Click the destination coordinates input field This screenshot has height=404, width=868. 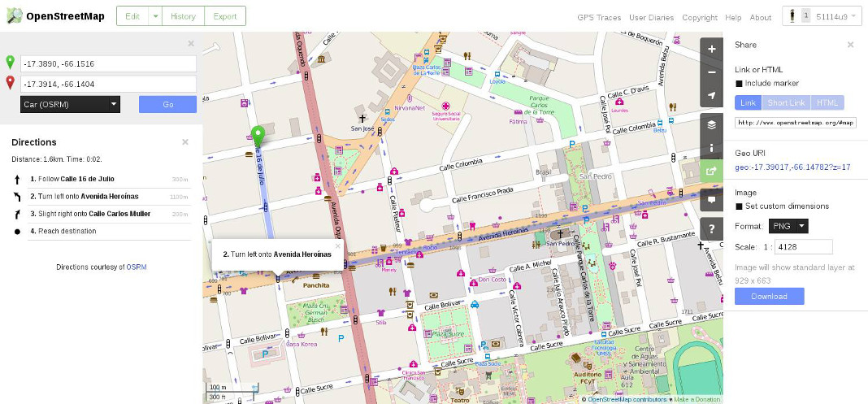tap(109, 84)
